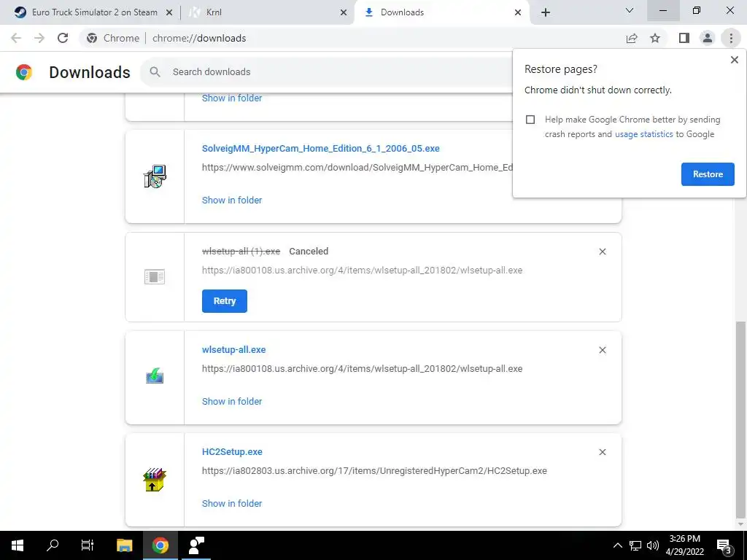
Task: Open Task View on the taskbar
Action: click(x=88, y=545)
